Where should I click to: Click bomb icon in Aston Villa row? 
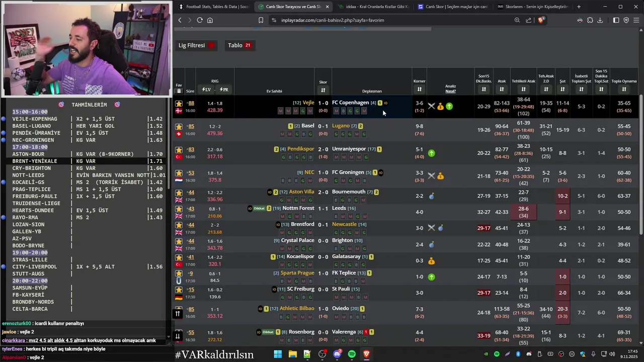point(431,196)
